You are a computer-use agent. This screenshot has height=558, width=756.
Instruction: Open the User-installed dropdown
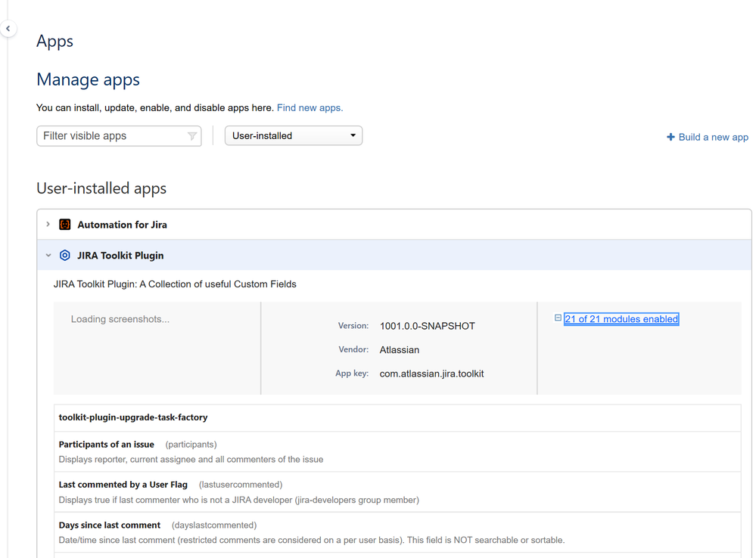(293, 136)
